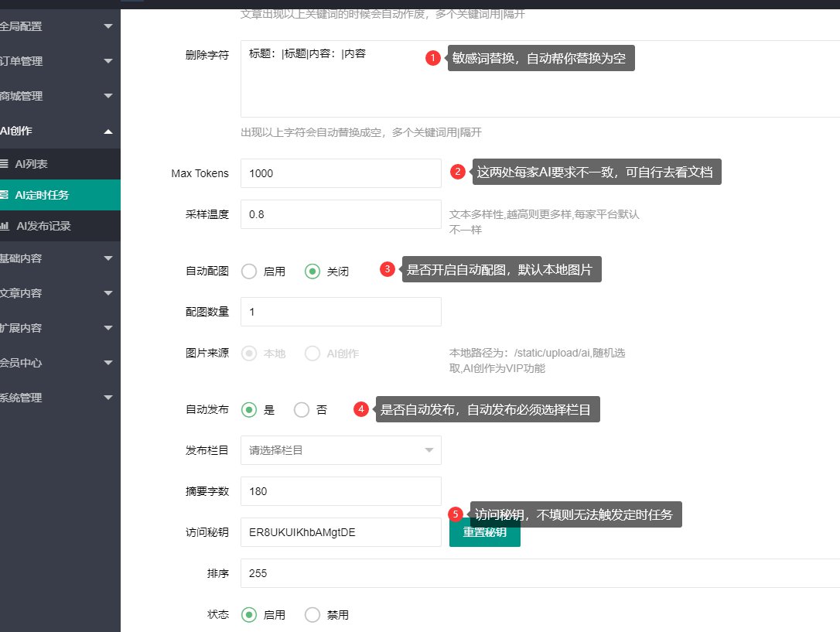Choose 本地 as 图片来源

pyautogui.click(x=249, y=354)
